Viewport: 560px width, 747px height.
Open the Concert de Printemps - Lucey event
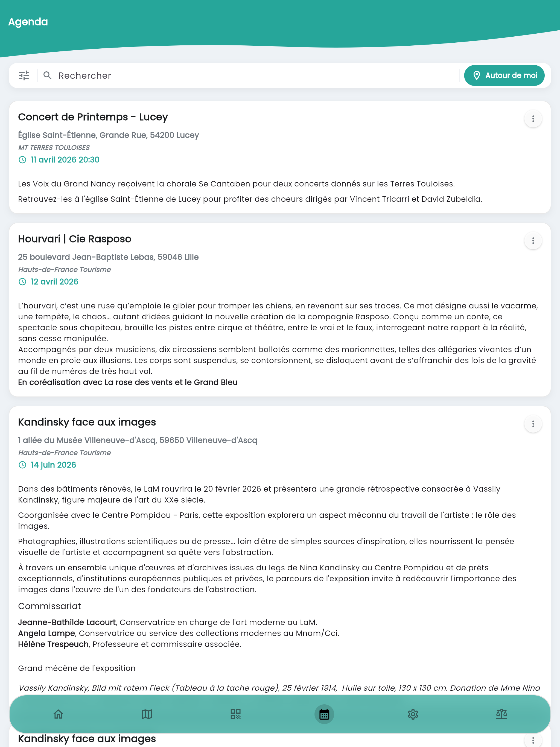(93, 117)
